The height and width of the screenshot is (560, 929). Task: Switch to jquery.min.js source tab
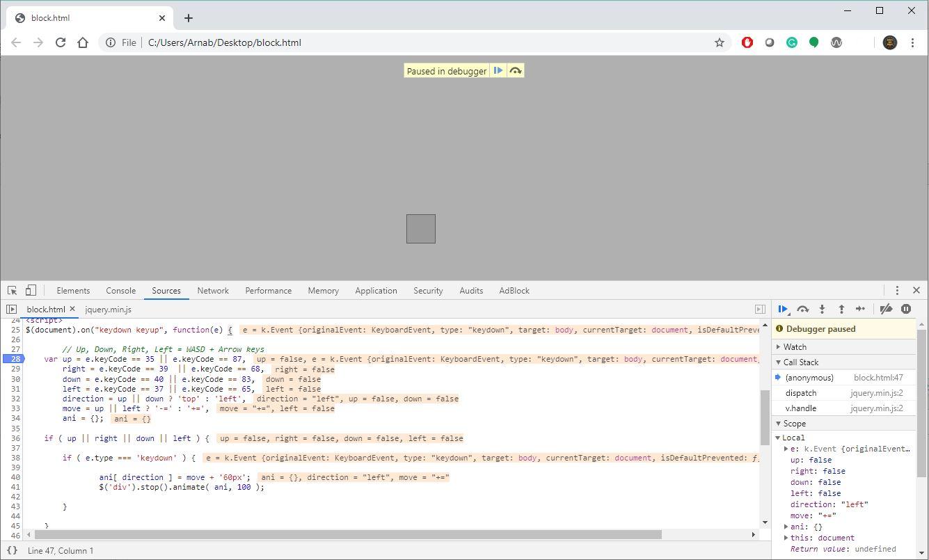tap(108, 309)
